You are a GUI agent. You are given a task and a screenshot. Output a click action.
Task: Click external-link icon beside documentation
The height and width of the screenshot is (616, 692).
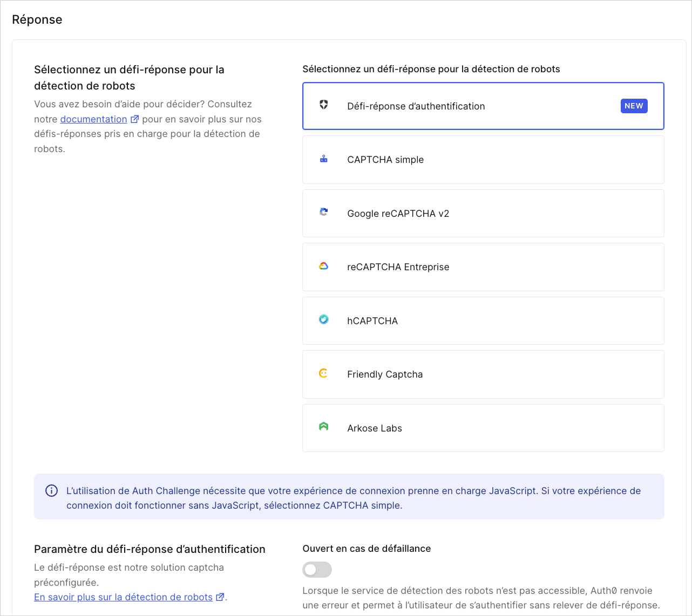pos(135,119)
